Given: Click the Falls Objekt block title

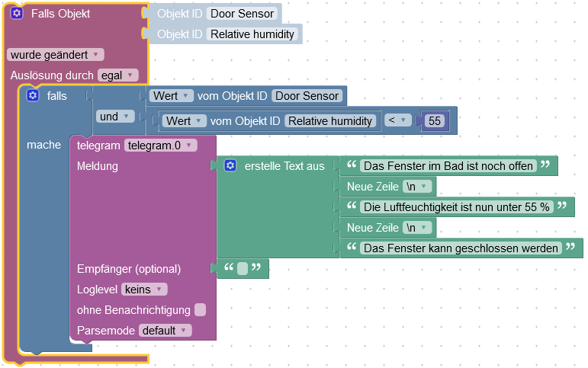Looking at the screenshot, I should coord(61,14).
